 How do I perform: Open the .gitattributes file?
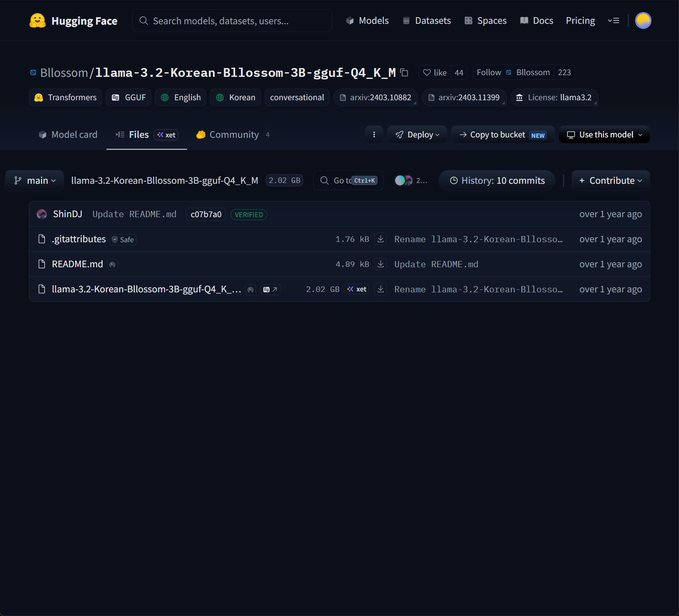[x=79, y=239]
